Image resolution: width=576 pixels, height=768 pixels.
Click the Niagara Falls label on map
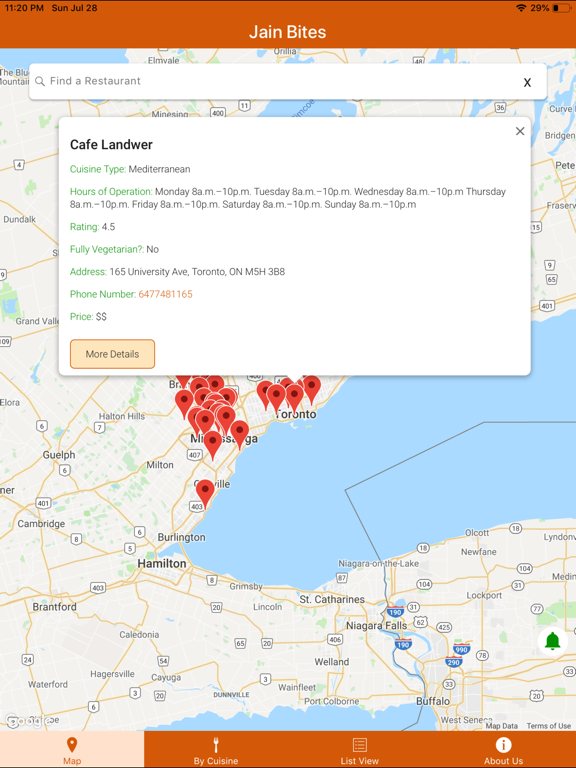click(x=376, y=626)
